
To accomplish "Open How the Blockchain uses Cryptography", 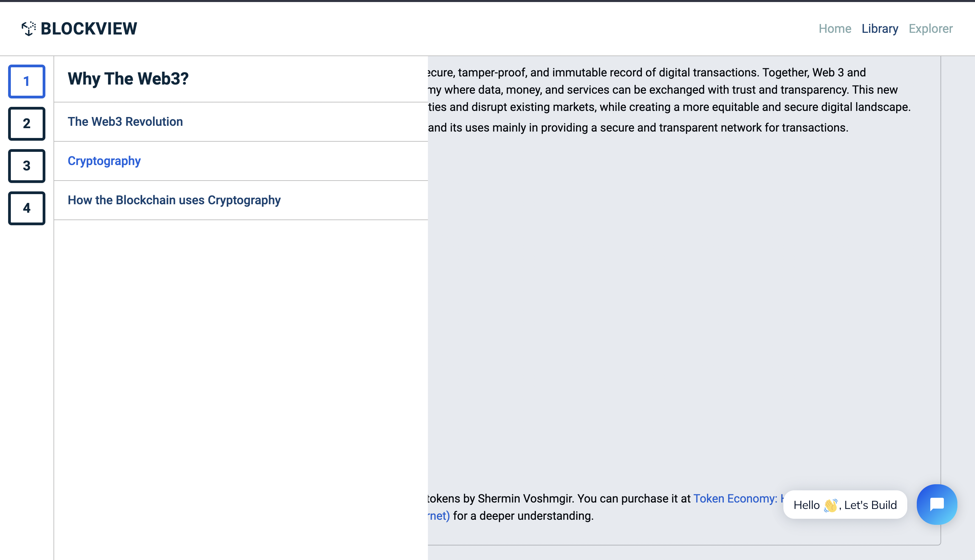I will pos(174,200).
